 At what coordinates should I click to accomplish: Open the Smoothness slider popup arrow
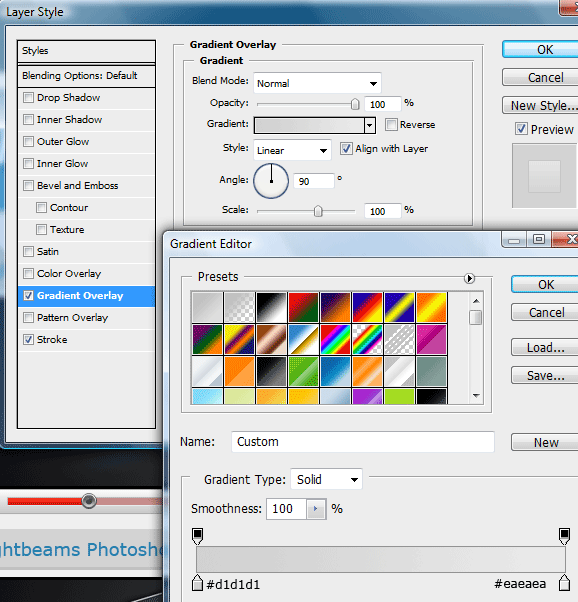coord(316,509)
